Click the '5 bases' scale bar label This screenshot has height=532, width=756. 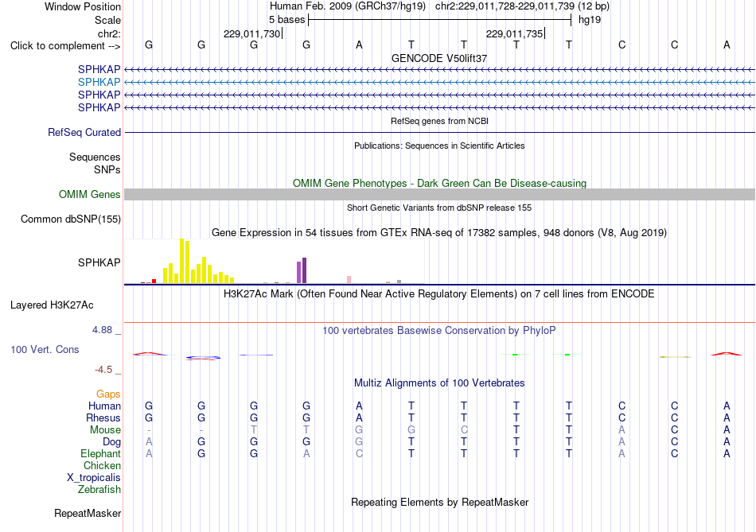coord(286,20)
